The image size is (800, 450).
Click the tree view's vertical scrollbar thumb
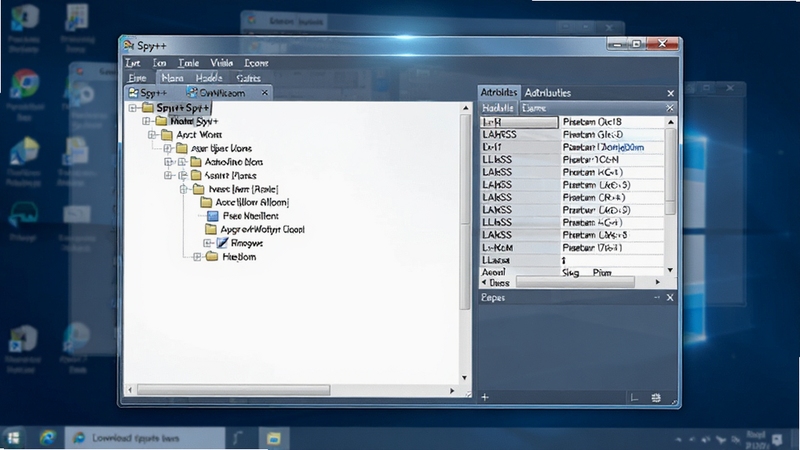pos(465,212)
